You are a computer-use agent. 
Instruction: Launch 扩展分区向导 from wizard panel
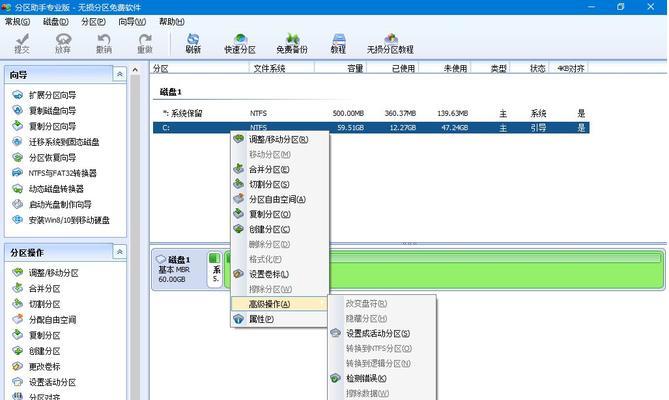pos(44,95)
